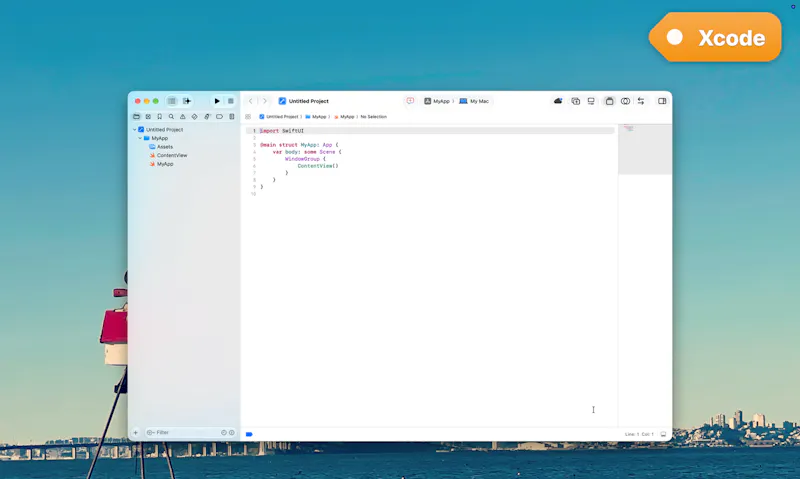The height and width of the screenshot is (479, 800).
Task: Collapse the Untitled Project tree node
Action: click(135, 130)
